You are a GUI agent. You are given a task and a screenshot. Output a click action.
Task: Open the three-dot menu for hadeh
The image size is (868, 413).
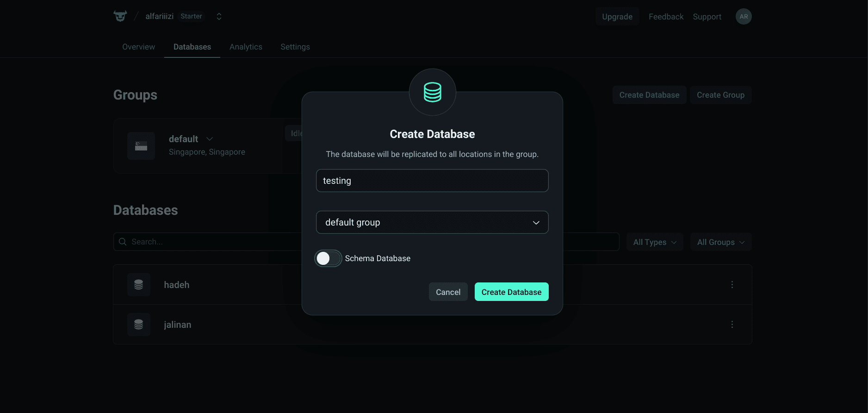pyautogui.click(x=732, y=285)
